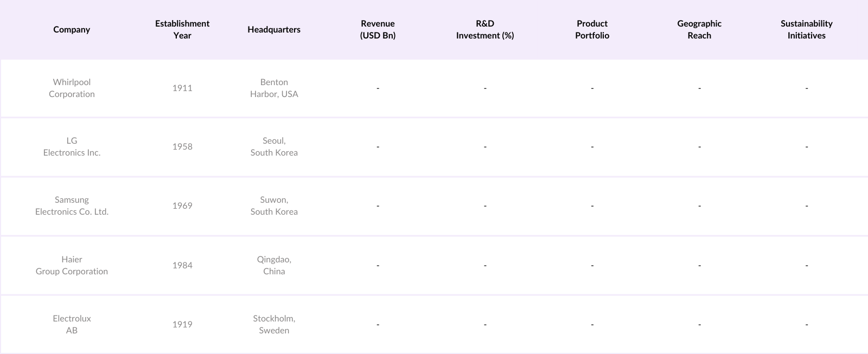Select the 1958 establishment year cell
868x354 pixels.
tap(182, 146)
